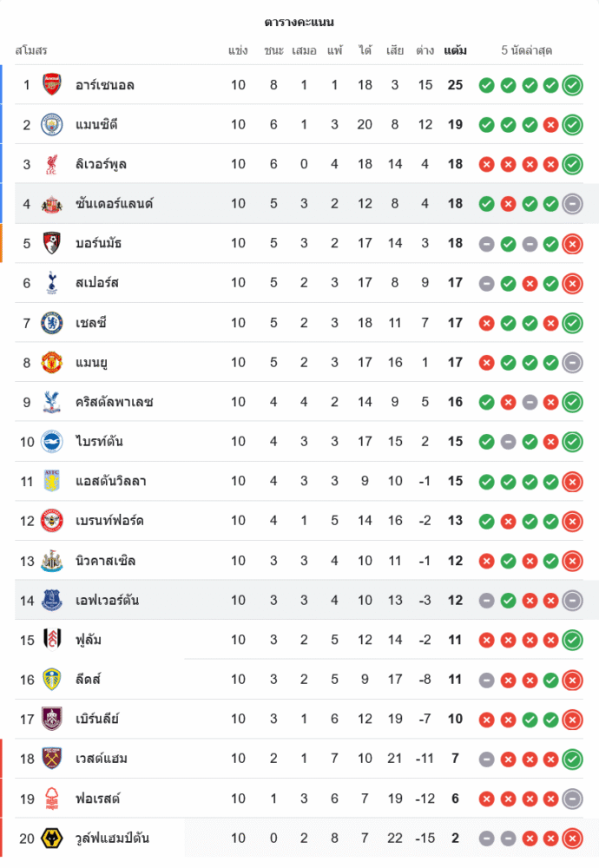Click Sunderland's latest match draw indicator
Image resolution: width=599 pixels, height=868 pixels.
[572, 204]
